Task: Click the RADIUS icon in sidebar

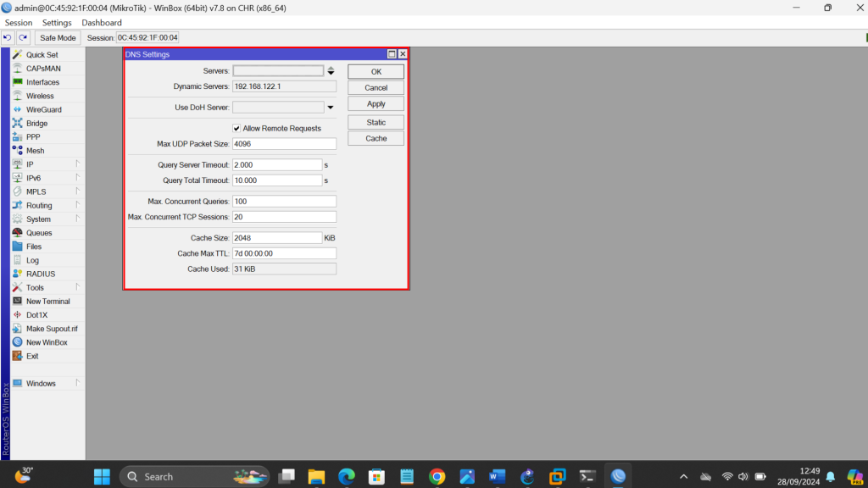Action: click(x=18, y=274)
